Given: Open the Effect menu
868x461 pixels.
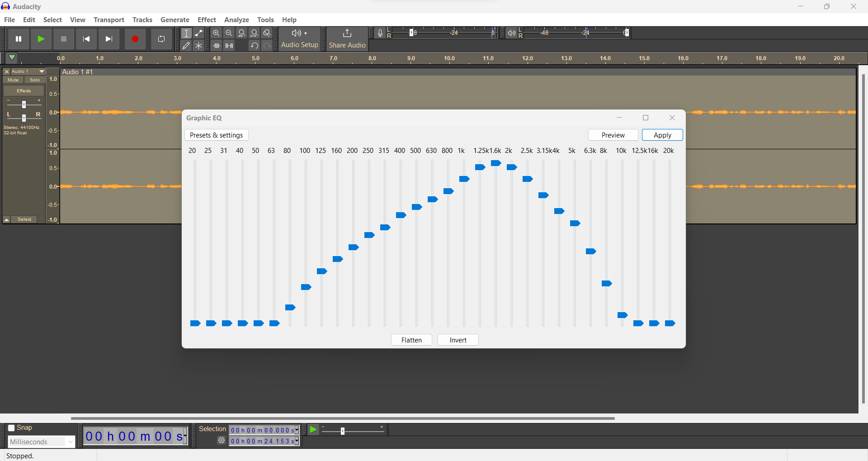Looking at the screenshot, I should click(207, 20).
